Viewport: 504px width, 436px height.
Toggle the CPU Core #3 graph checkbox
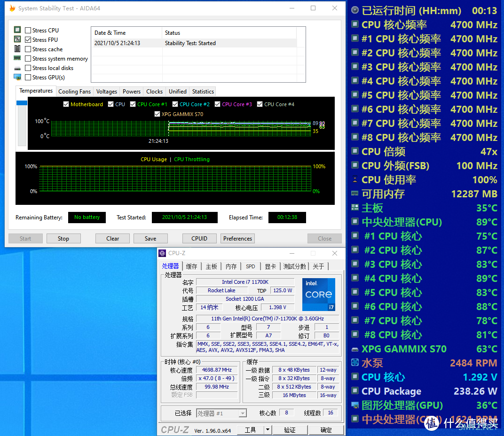click(x=217, y=104)
